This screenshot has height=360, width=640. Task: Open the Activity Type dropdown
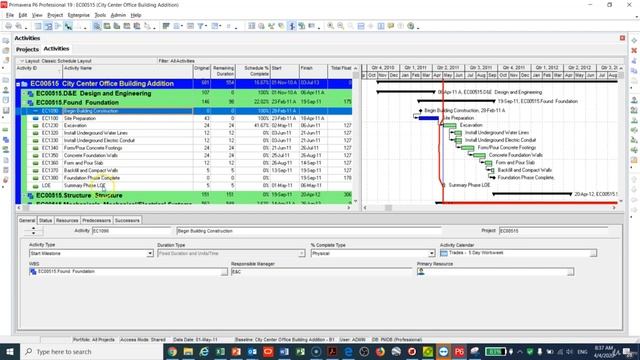coord(150,253)
